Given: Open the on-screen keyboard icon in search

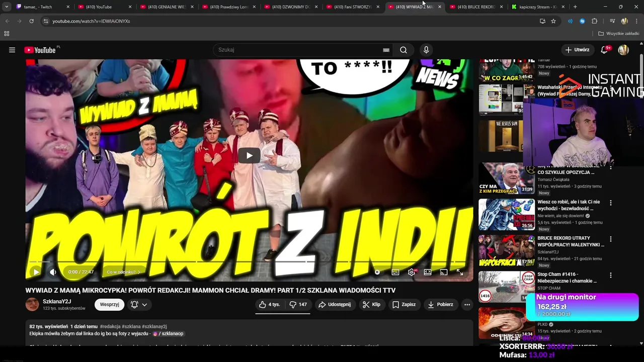Looking at the screenshot, I should (x=386, y=50).
